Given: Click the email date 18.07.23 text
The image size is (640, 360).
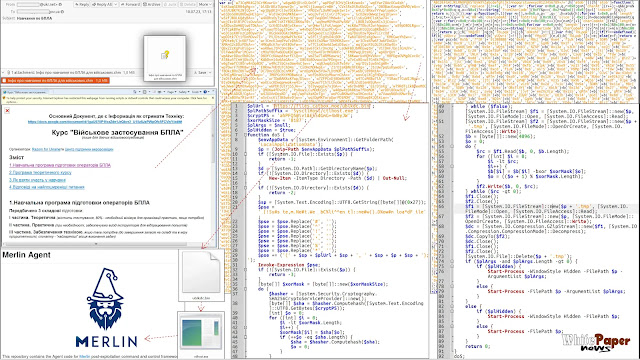Looking at the screenshot, I should (x=198, y=12).
